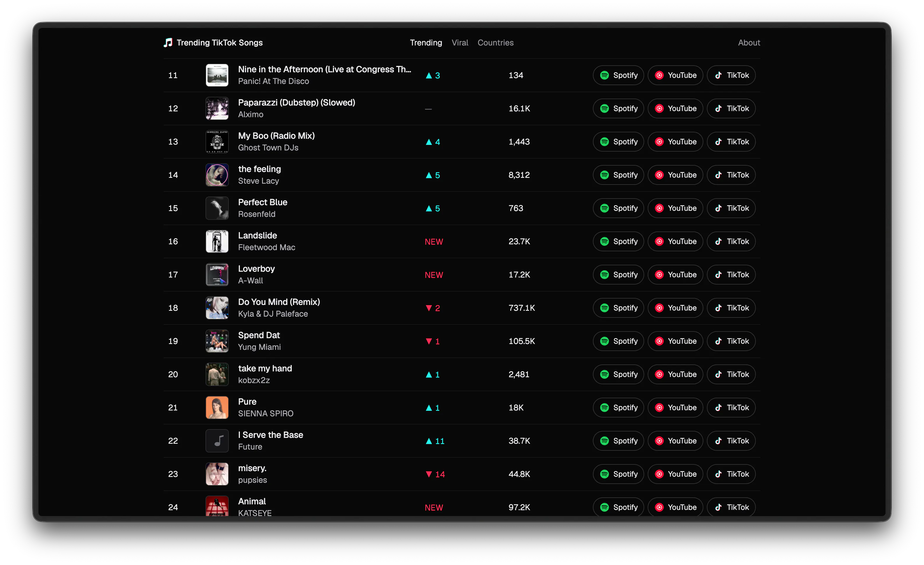Click placeholder artwork for I Serve the Base
This screenshot has width=924, height=565.
click(x=217, y=441)
